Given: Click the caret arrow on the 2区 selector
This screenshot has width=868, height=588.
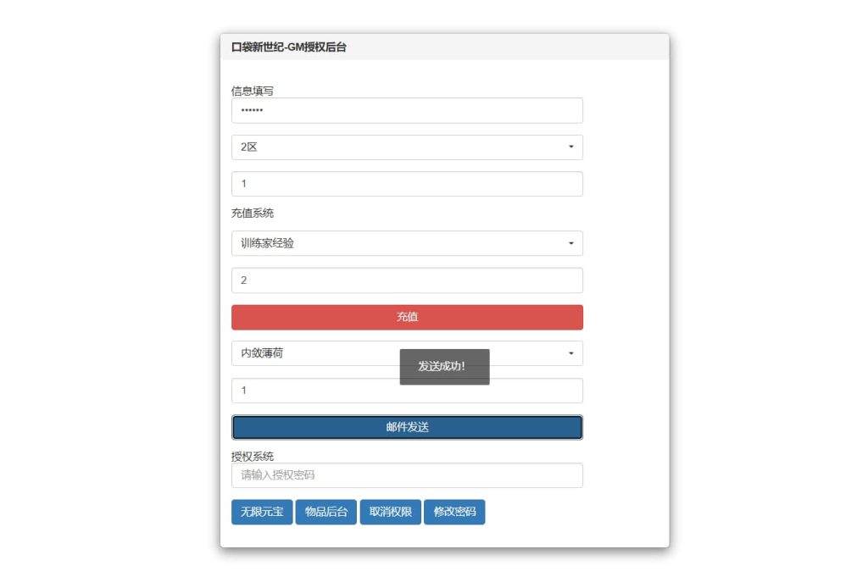Looking at the screenshot, I should click(x=572, y=147).
